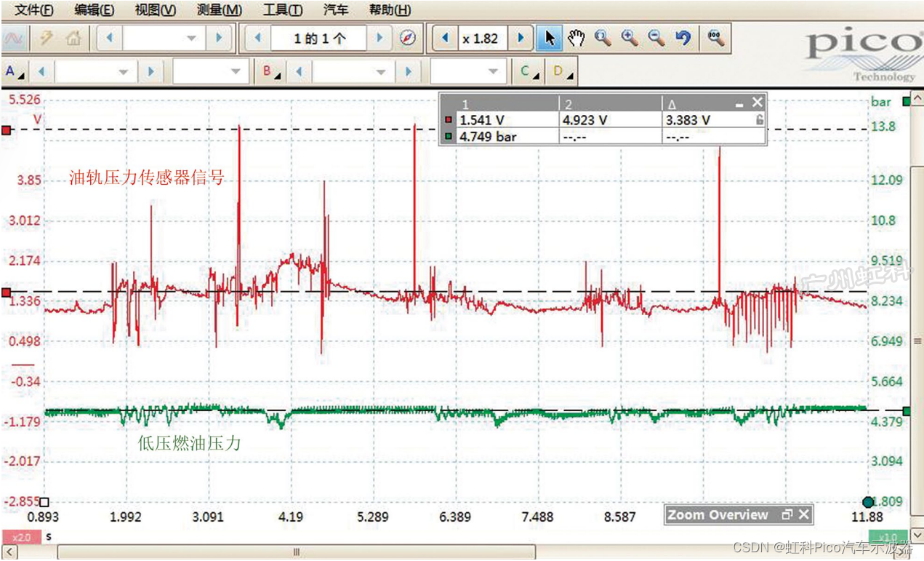The height and width of the screenshot is (561, 924).
Task: Click the 4.749 bar ruler value
Action: pyautogui.click(x=488, y=136)
